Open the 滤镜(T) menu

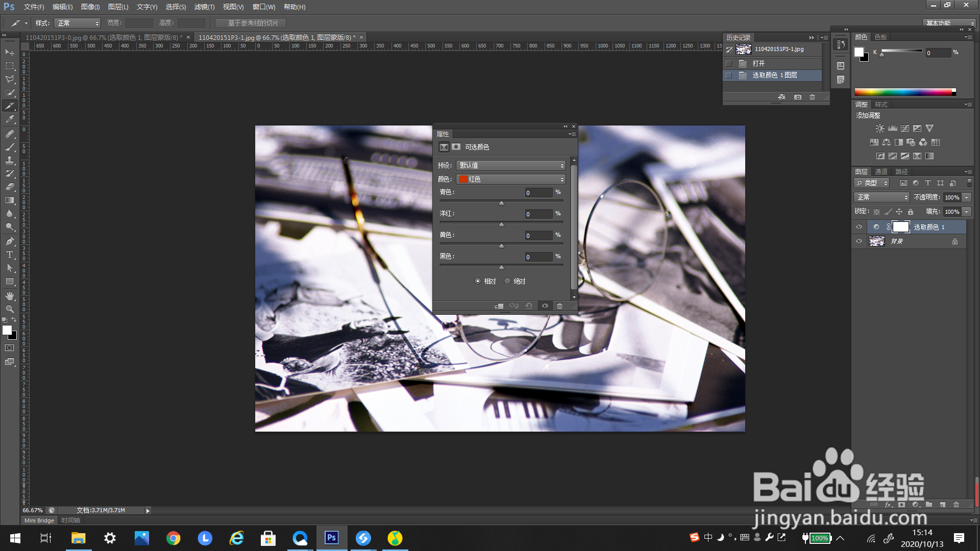tap(204, 7)
